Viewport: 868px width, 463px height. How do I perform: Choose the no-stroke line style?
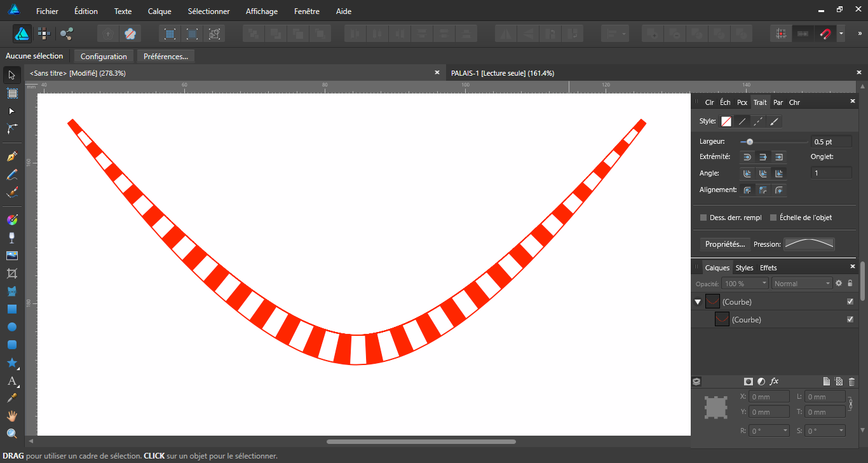(726, 121)
